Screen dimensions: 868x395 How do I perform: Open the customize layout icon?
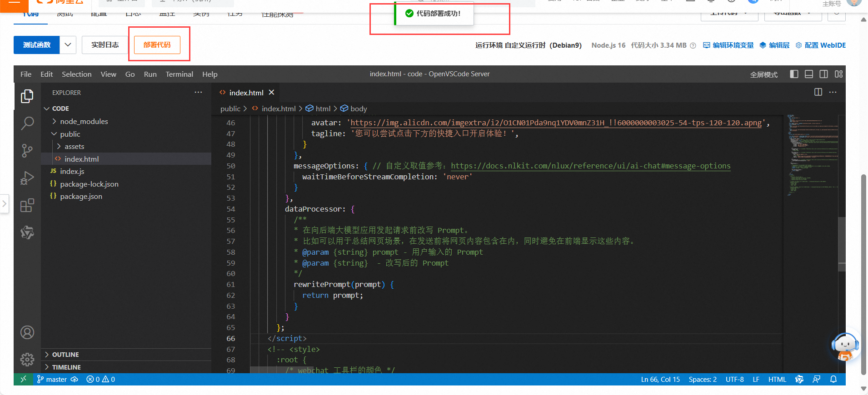(838, 74)
